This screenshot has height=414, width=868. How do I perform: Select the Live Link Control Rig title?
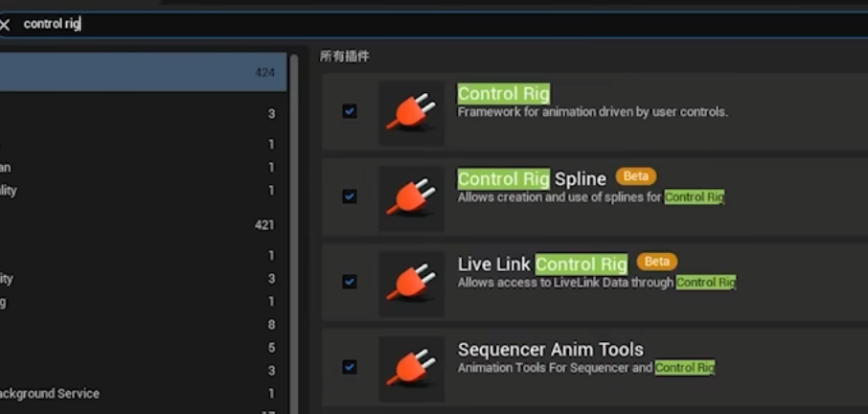[543, 264]
